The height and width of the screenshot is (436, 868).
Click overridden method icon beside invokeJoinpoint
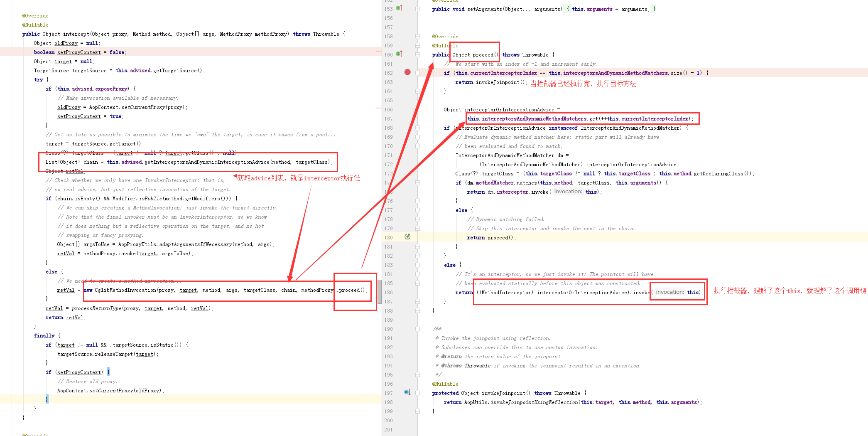tap(406, 392)
